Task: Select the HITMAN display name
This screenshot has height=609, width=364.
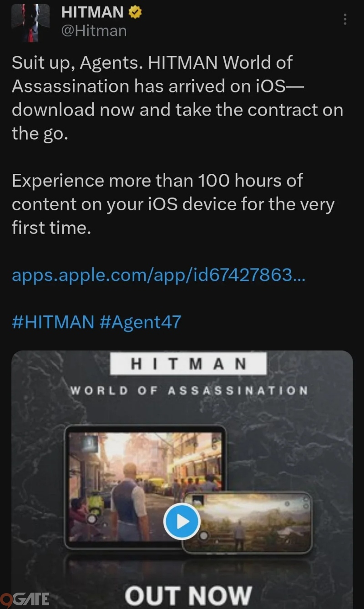Action: (92, 12)
